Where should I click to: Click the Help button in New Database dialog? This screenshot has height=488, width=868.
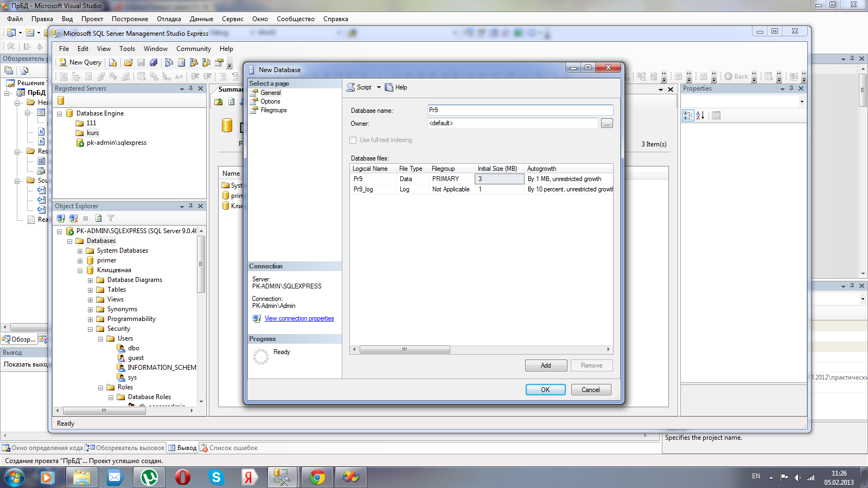point(396,87)
